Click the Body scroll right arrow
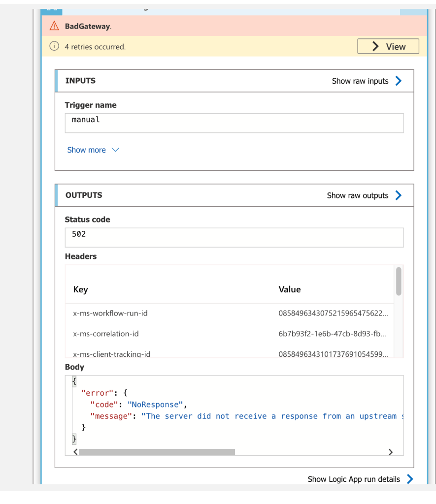This screenshot has height=504, width=436. point(391,452)
